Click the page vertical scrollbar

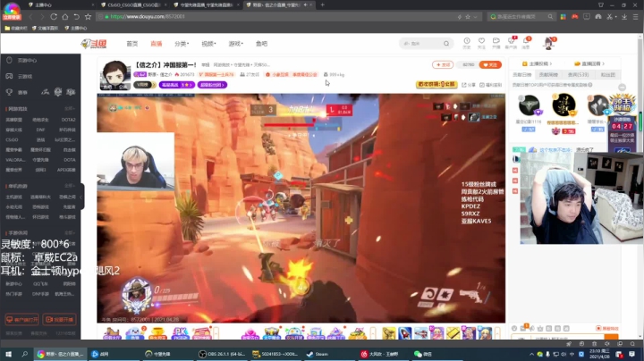pos(640,187)
